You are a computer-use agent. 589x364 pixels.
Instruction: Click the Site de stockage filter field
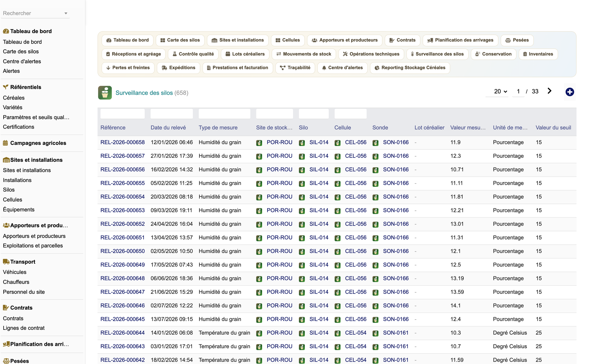[x=274, y=114]
